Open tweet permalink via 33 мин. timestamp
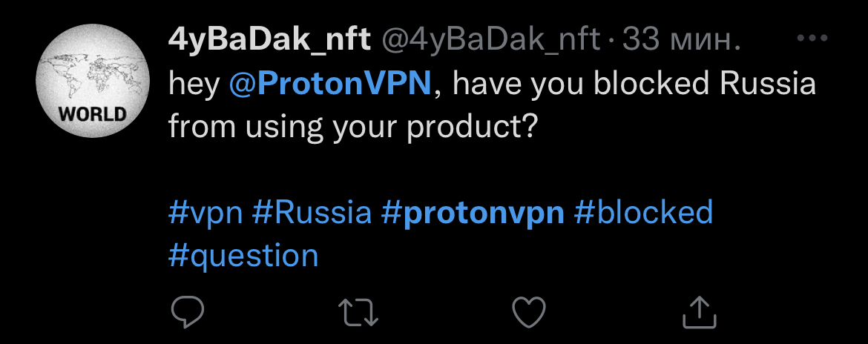Screen dimensions: 868x344 click(682, 40)
